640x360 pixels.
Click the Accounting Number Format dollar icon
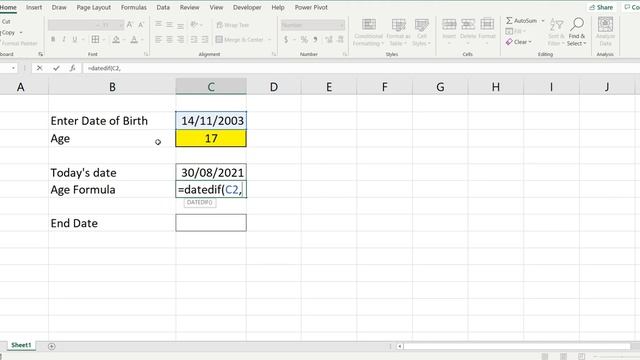pyautogui.click(x=286, y=40)
